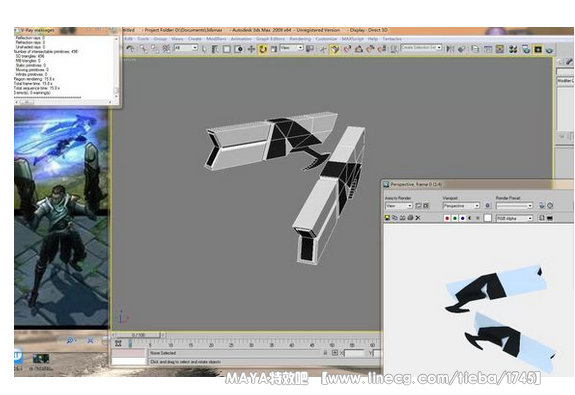The width and height of the screenshot is (575, 395).
Task: Select the Select and Move tool
Action: [x=251, y=49]
